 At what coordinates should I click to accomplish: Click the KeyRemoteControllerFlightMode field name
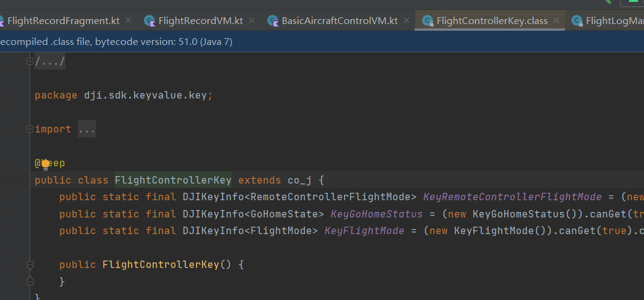pyautogui.click(x=512, y=197)
